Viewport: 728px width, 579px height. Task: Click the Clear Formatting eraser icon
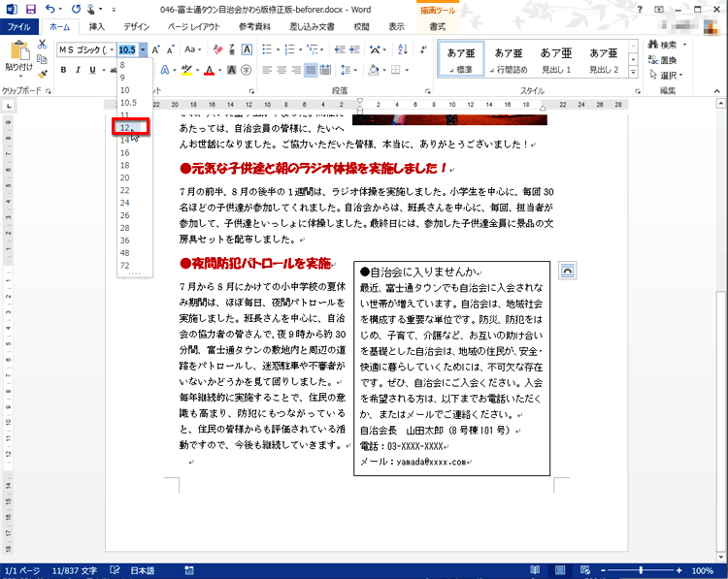[x=217, y=49]
